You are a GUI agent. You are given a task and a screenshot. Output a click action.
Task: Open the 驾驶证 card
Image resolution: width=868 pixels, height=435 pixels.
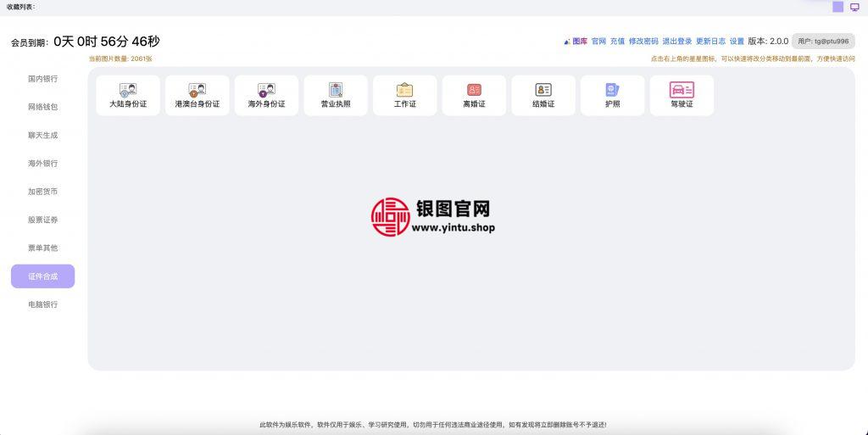pyautogui.click(x=682, y=96)
